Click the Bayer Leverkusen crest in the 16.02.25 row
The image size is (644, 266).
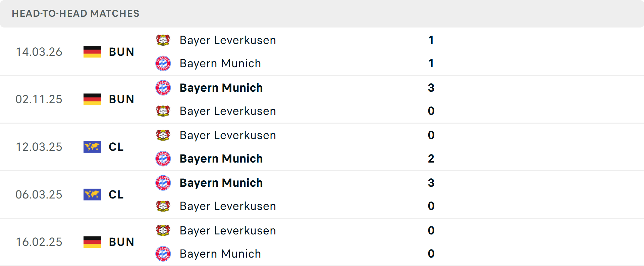(163, 230)
